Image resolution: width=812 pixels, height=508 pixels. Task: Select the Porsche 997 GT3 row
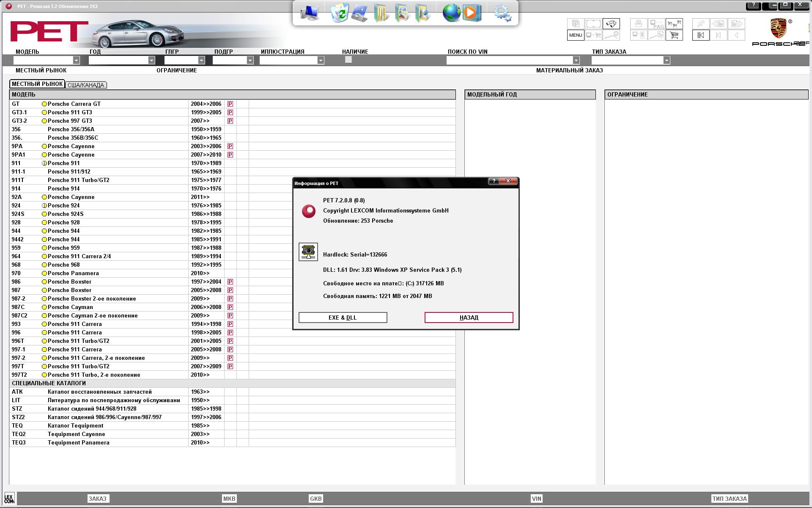pyautogui.click(x=232, y=121)
